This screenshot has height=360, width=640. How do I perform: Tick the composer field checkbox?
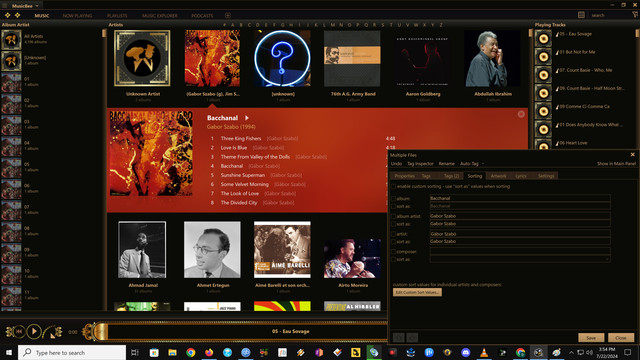(x=393, y=252)
